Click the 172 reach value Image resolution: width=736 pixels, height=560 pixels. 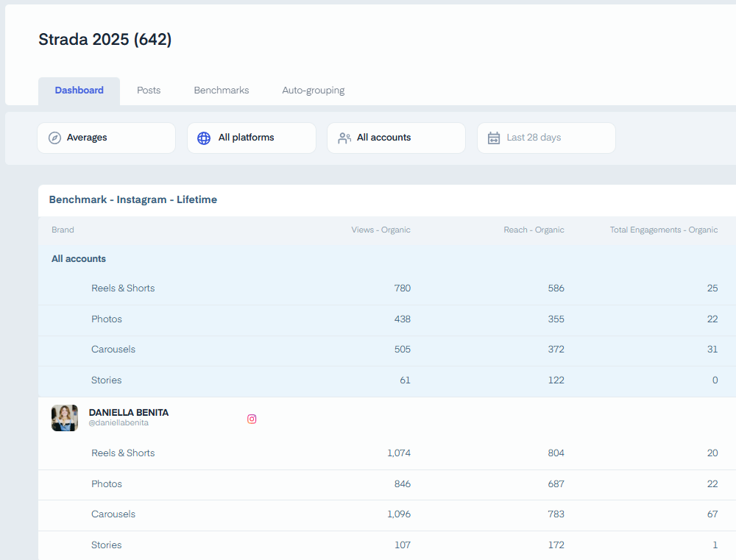click(x=556, y=545)
